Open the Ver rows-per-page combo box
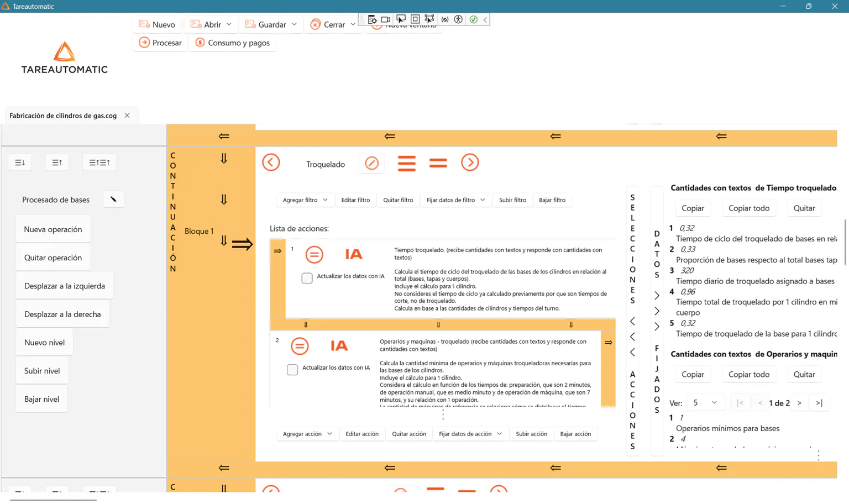 click(705, 403)
